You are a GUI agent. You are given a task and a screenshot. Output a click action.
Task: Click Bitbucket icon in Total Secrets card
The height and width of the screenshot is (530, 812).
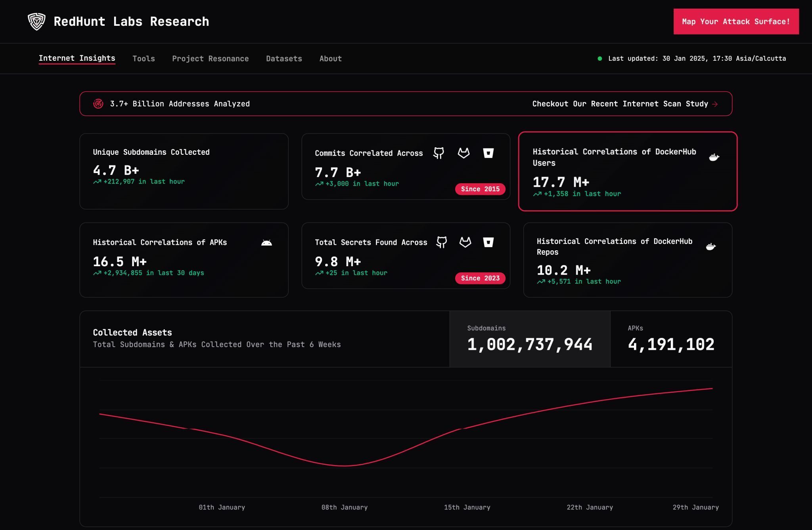(x=488, y=242)
